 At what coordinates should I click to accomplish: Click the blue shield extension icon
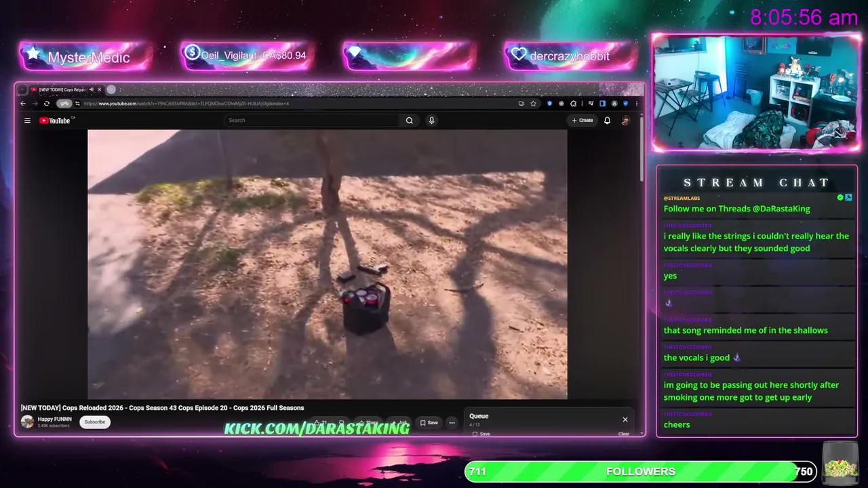pyautogui.click(x=549, y=104)
